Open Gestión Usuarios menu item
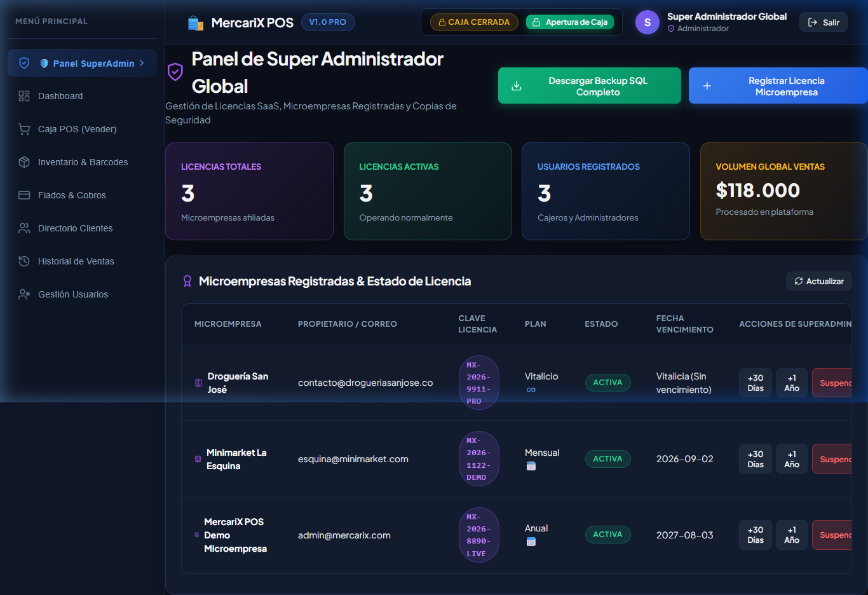 pos(82,294)
